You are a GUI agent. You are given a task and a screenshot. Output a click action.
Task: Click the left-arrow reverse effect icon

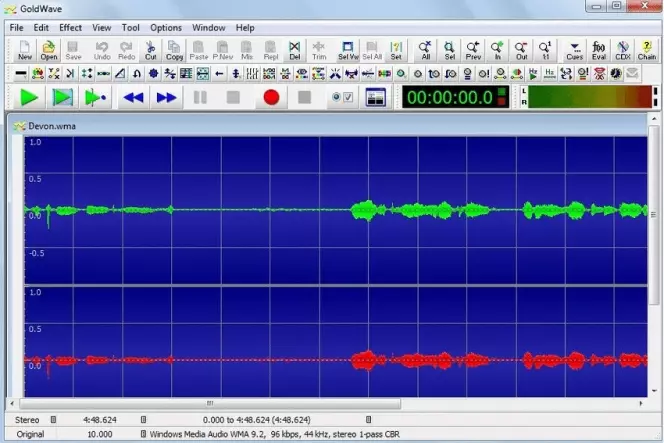pos(219,74)
